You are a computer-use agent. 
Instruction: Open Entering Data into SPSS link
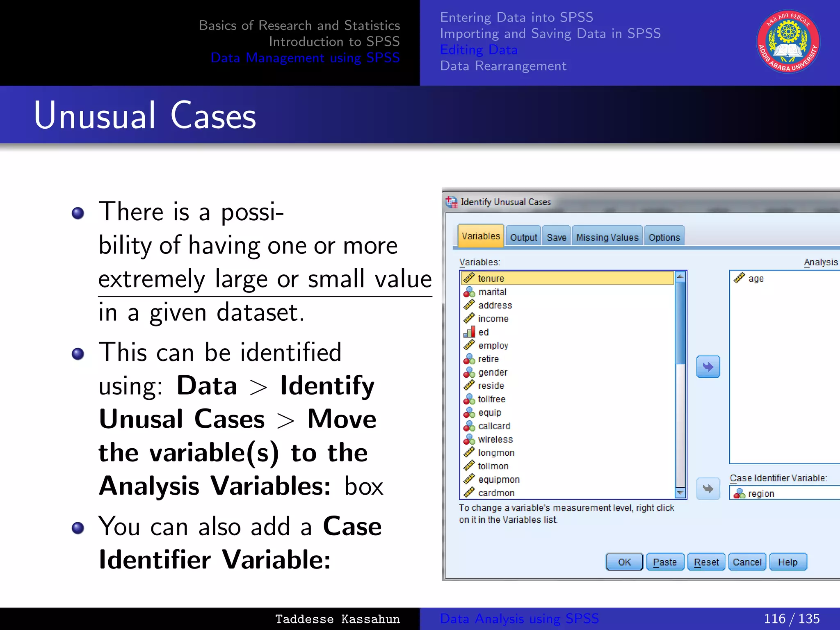[516, 17]
